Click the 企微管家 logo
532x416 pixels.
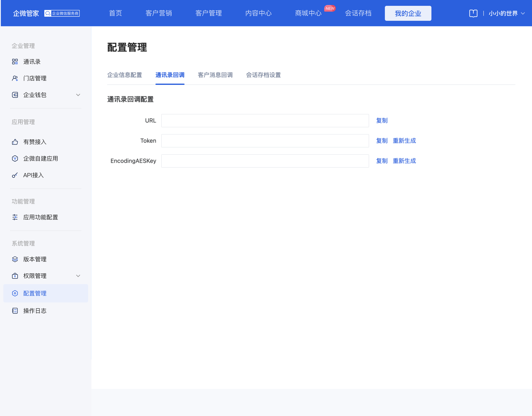click(26, 13)
